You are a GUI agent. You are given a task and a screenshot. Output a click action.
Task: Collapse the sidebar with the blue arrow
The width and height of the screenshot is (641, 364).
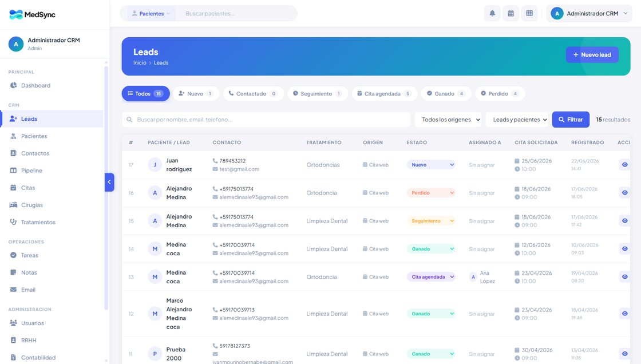coord(109,182)
